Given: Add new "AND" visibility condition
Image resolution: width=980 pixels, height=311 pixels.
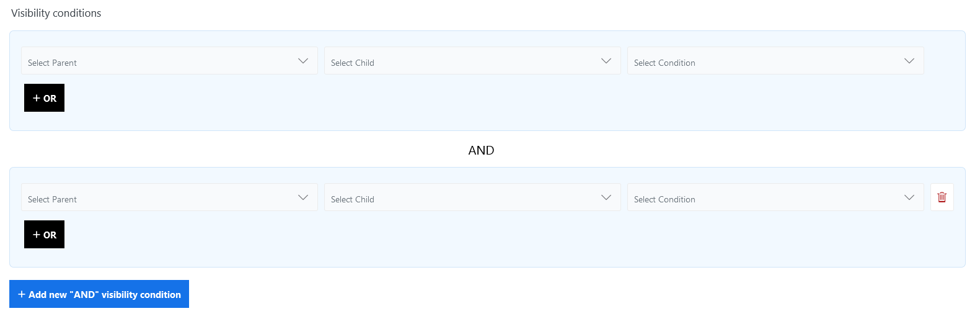Looking at the screenshot, I should 99,294.
